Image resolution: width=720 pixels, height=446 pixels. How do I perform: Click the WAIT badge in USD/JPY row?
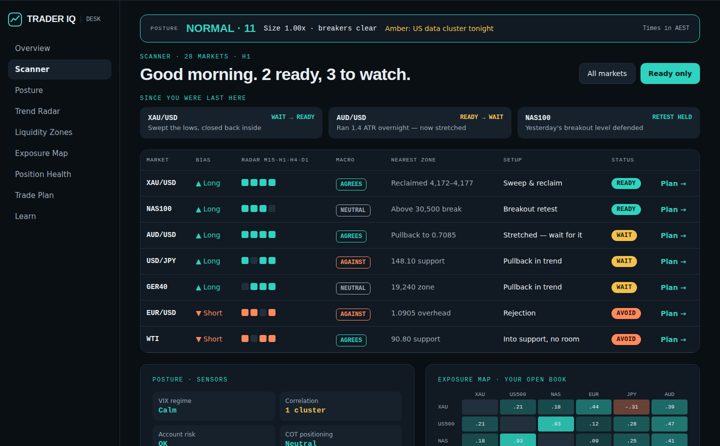point(624,261)
